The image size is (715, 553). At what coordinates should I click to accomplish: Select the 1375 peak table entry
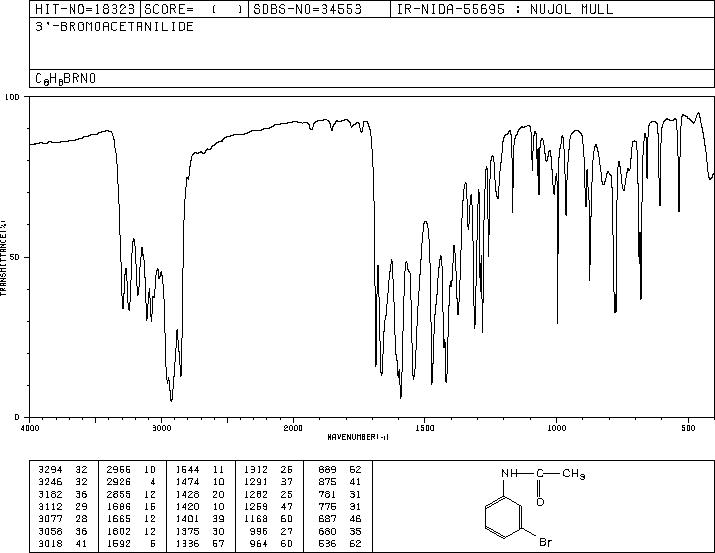pyautogui.click(x=200, y=532)
